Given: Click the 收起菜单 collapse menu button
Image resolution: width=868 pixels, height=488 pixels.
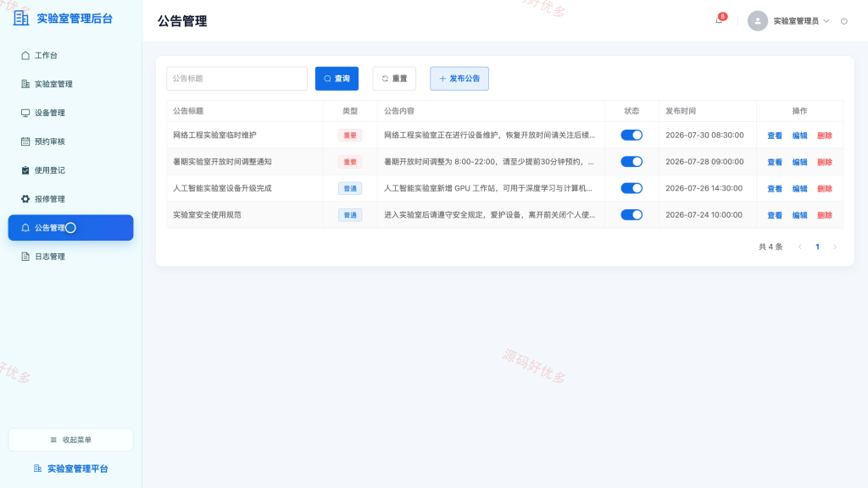Looking at the screenshot, I should coord(71,440).
